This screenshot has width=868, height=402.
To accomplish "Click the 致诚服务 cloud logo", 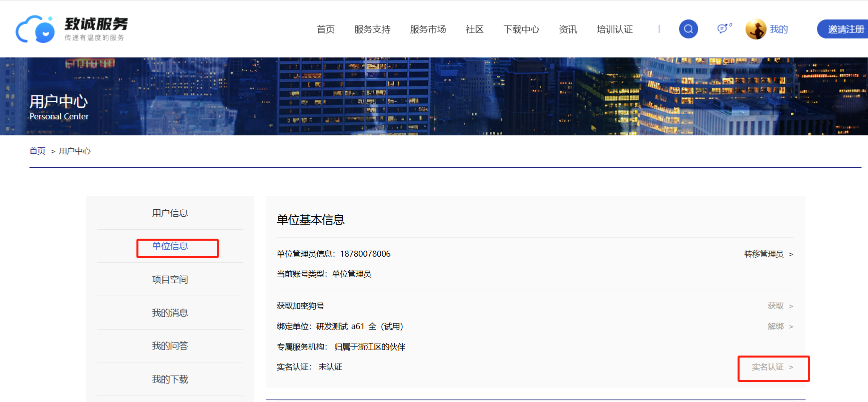I will (35, 29).
